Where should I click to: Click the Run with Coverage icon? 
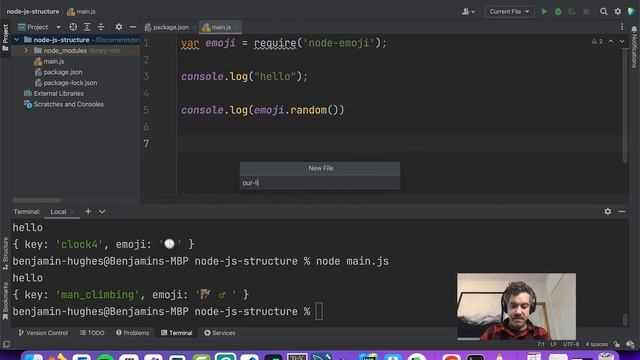coord(572,12)
